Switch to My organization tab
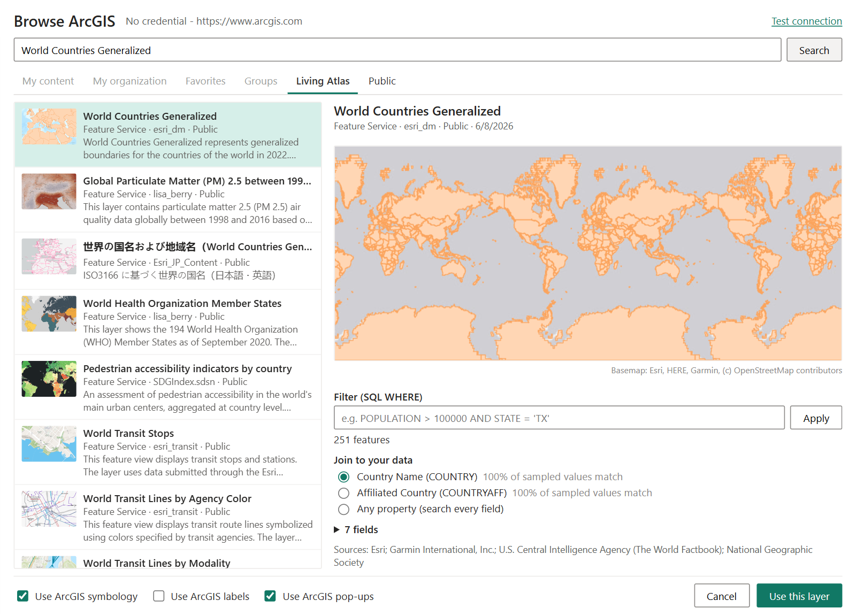The height and width of the screenshot is (616, 856). pyautogui.click(x=129, y=81)
